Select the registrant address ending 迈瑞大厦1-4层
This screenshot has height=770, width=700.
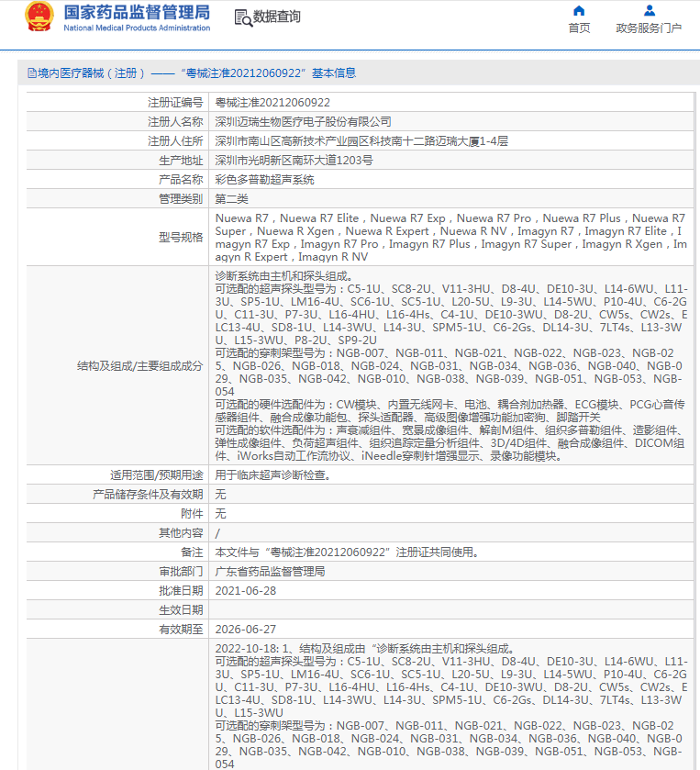pos(361,141)
